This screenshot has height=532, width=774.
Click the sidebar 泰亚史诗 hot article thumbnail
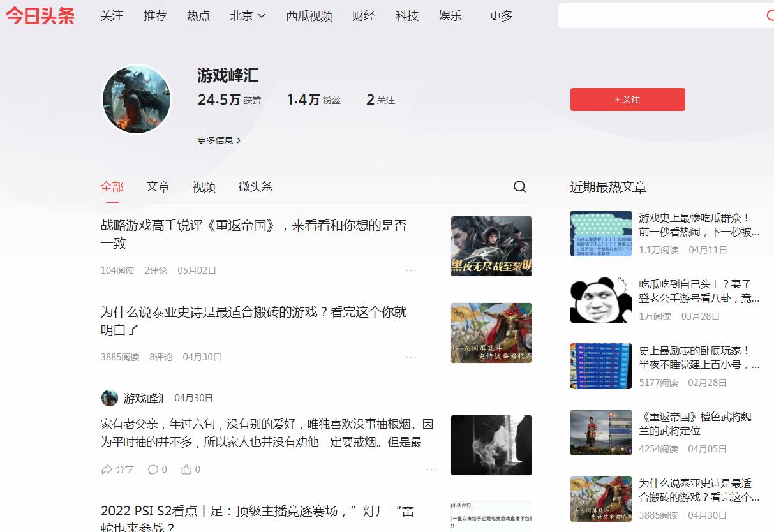(x=601, y=499)
